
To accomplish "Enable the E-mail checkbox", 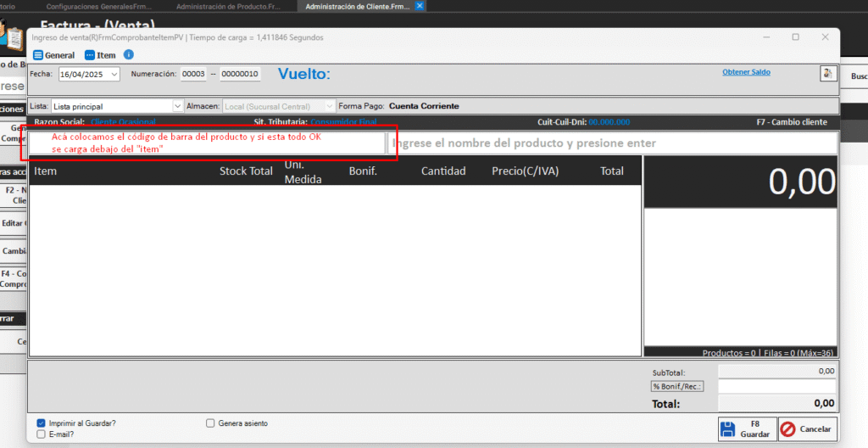I will click(x=42, y=434).
